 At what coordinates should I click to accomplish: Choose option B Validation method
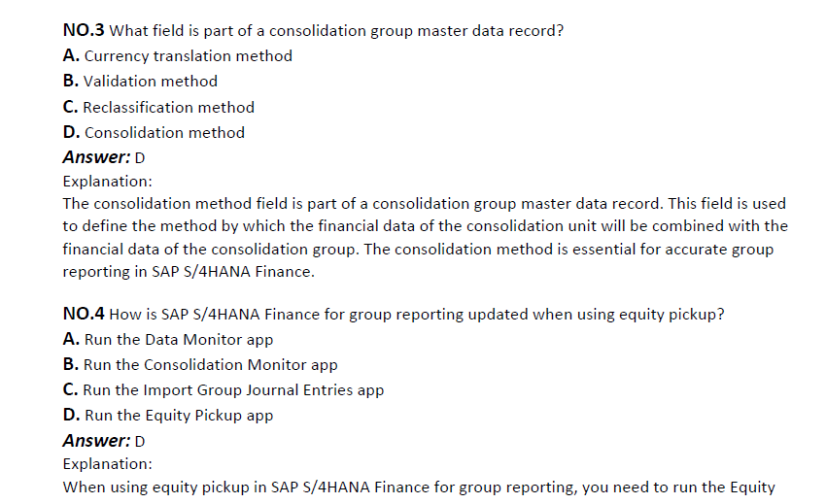pyautogui.click(x=140, y=82)
